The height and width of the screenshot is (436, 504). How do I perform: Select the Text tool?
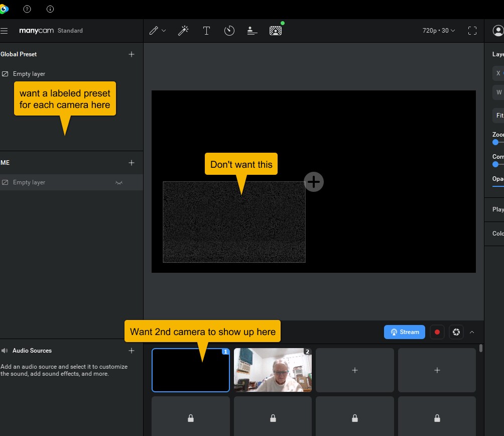206,30
